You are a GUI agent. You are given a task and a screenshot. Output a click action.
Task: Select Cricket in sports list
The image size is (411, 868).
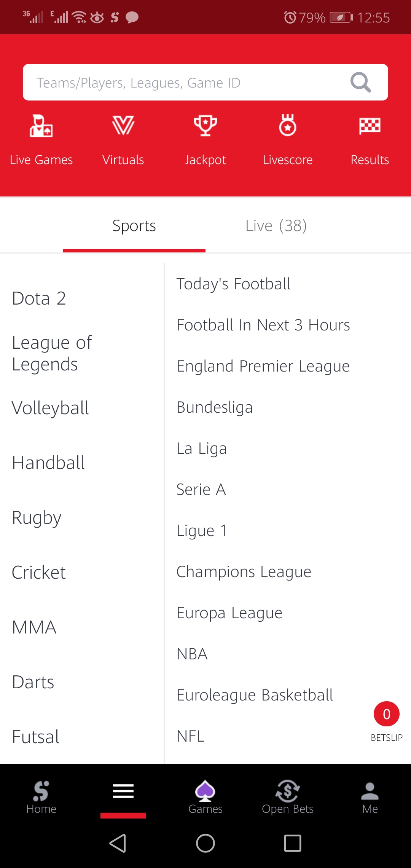39,573
